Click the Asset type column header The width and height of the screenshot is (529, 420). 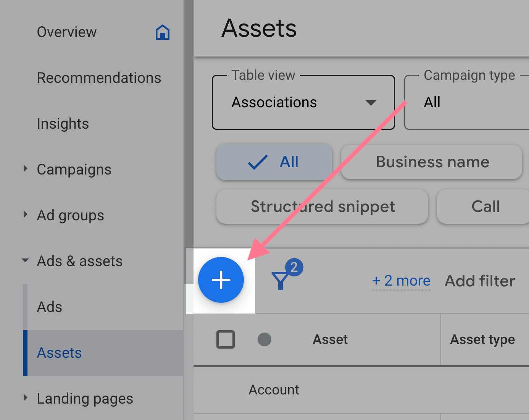pos(483,339)
